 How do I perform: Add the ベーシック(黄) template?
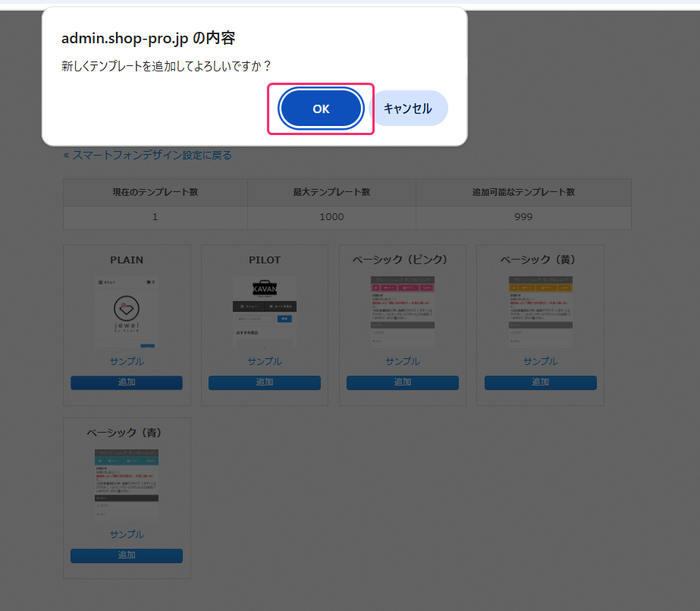(x=541, y=383)
